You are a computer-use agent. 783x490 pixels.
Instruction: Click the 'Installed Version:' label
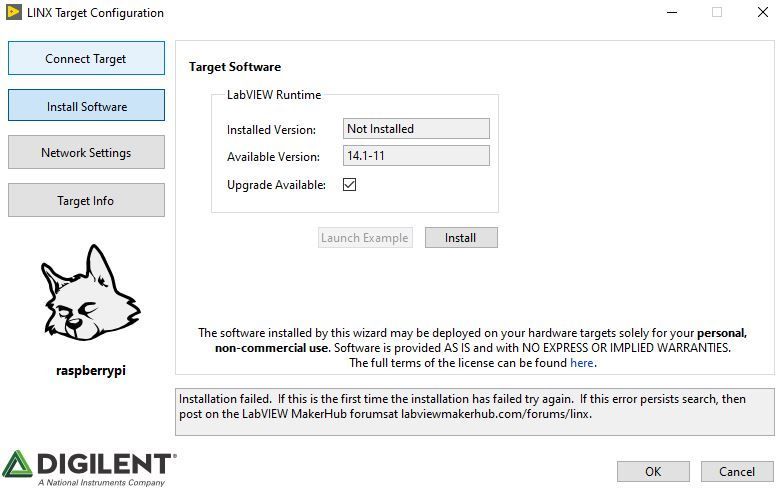(x=271, y=130)
